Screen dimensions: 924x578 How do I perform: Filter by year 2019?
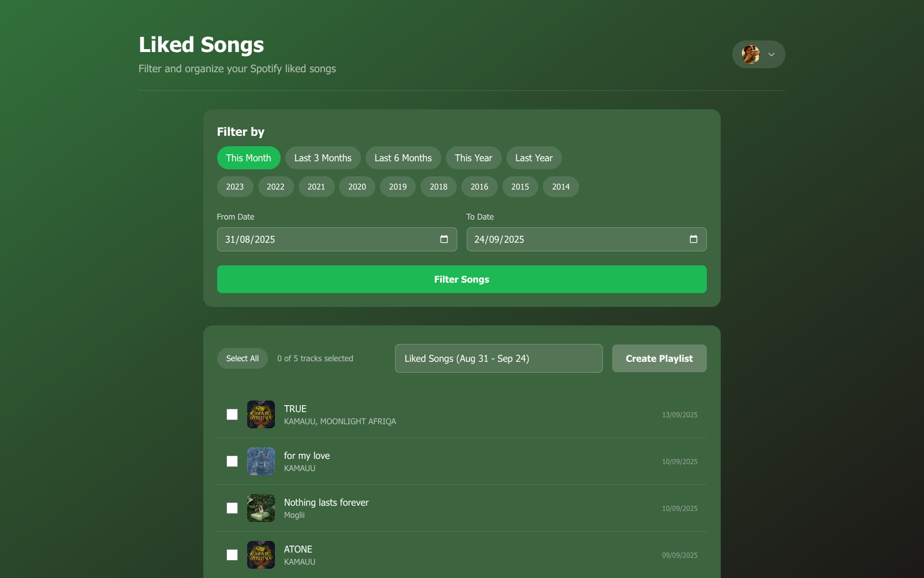pyautogui.click(x=398, y=187)
